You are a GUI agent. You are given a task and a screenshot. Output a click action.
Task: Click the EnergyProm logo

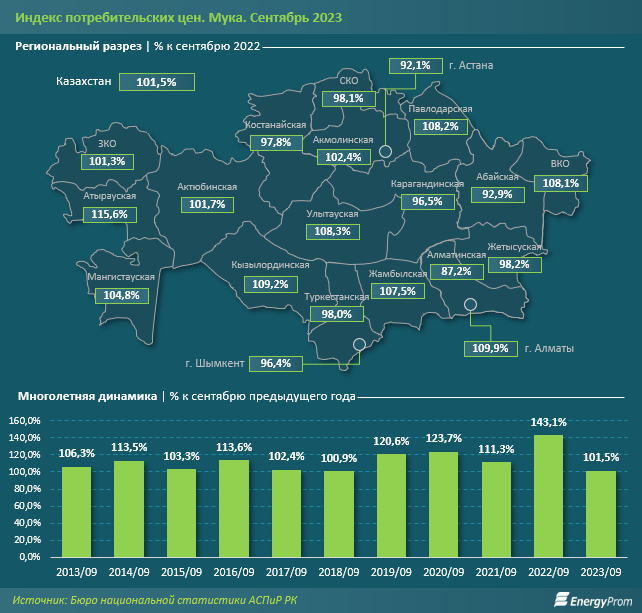(x=593, y=600)
